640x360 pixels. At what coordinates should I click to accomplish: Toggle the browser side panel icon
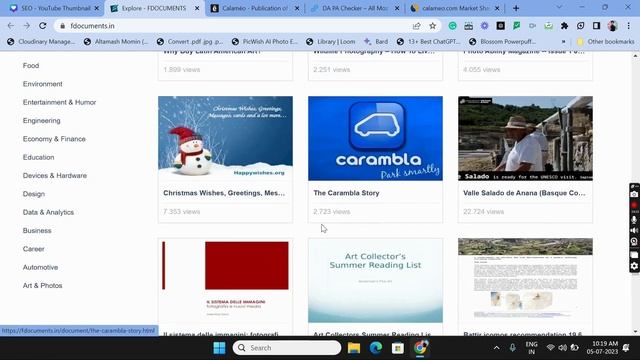point(596,26)
